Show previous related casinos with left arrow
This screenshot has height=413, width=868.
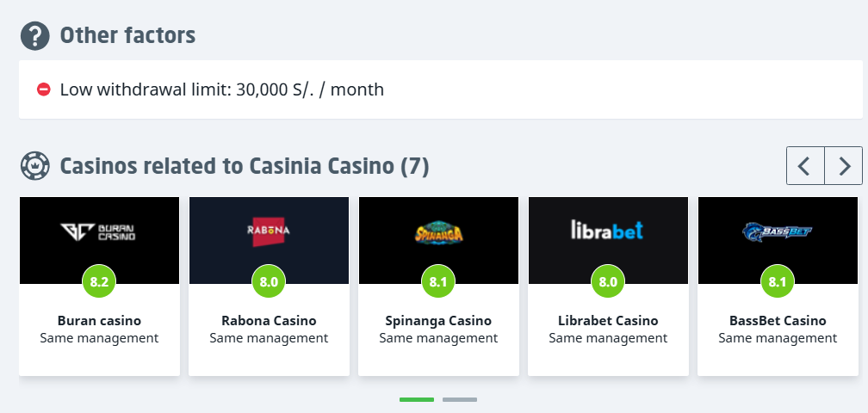pyautogui.click(x=805, y=166)
